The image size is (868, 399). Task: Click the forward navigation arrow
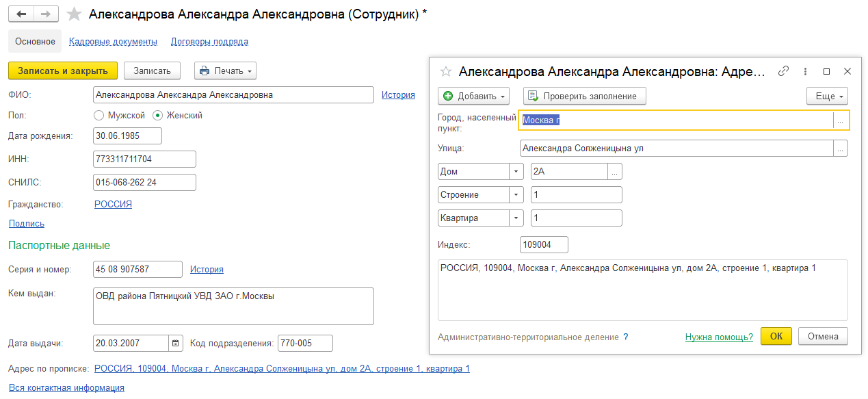pyautogui.click(x=46, y=14)
